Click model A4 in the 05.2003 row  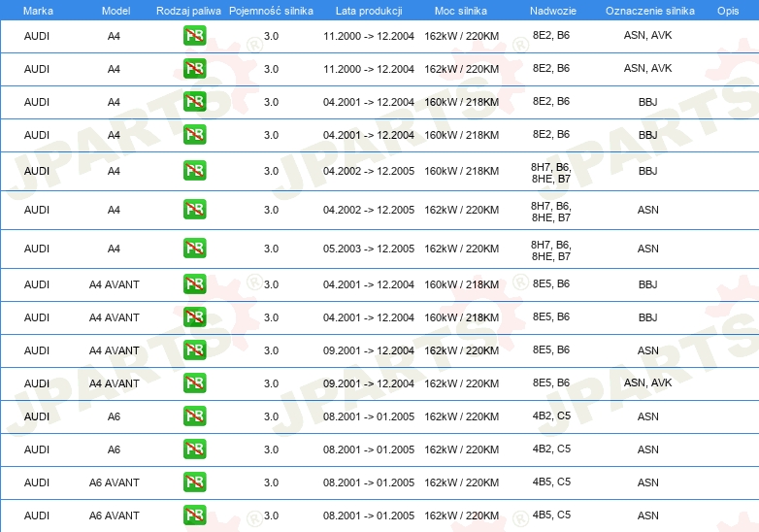(114, 249)
